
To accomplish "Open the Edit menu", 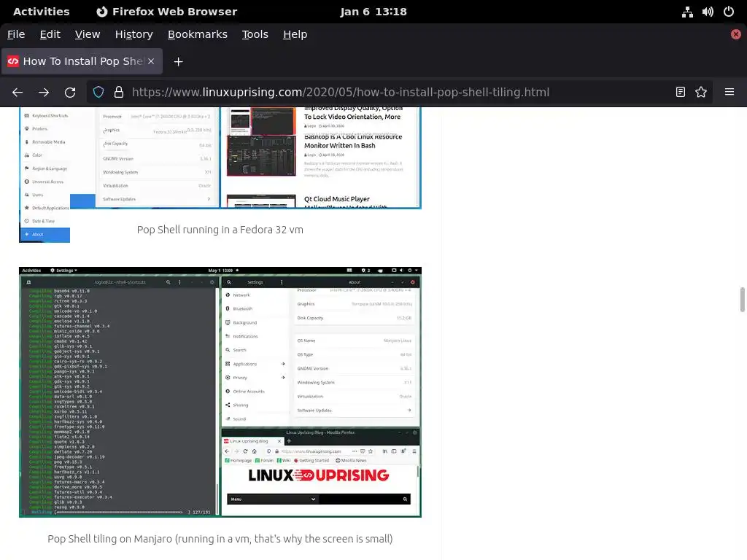I will point(50,34).
